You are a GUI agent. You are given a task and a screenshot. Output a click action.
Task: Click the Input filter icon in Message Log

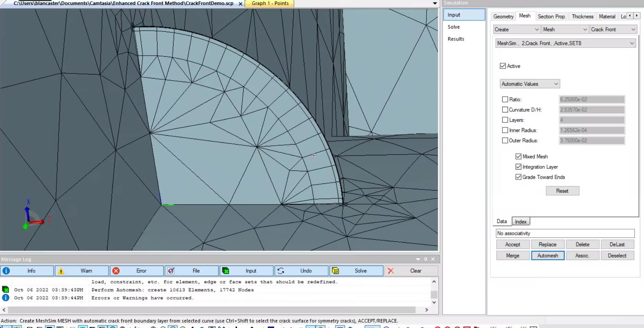tap(226, 271)
